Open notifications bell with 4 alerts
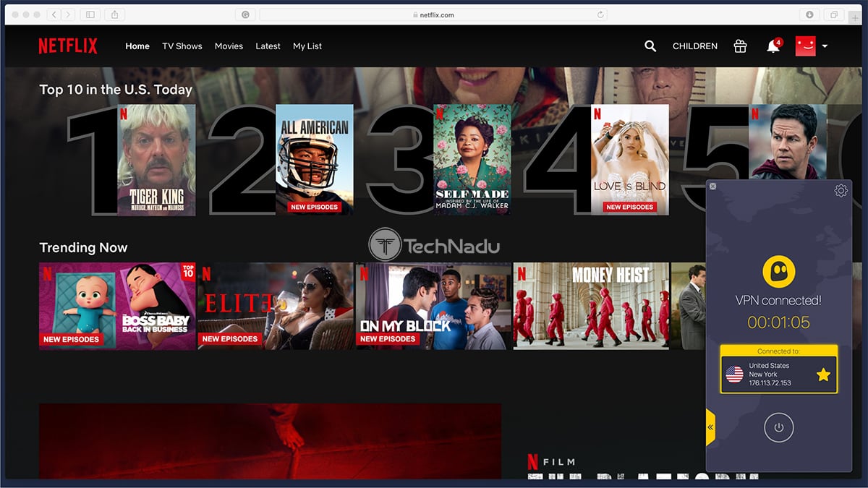This screenshot has height=488, width=868. click(x=773, y=46)
